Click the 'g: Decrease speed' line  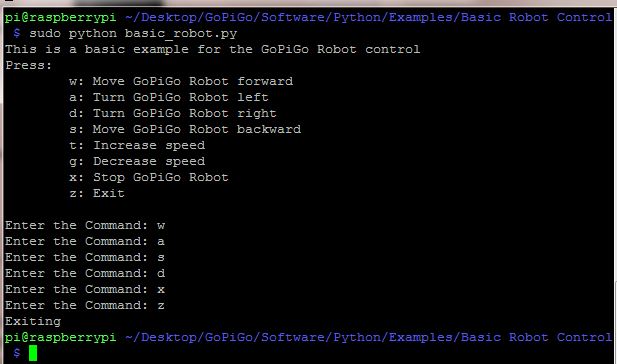[x=137, y=162]
